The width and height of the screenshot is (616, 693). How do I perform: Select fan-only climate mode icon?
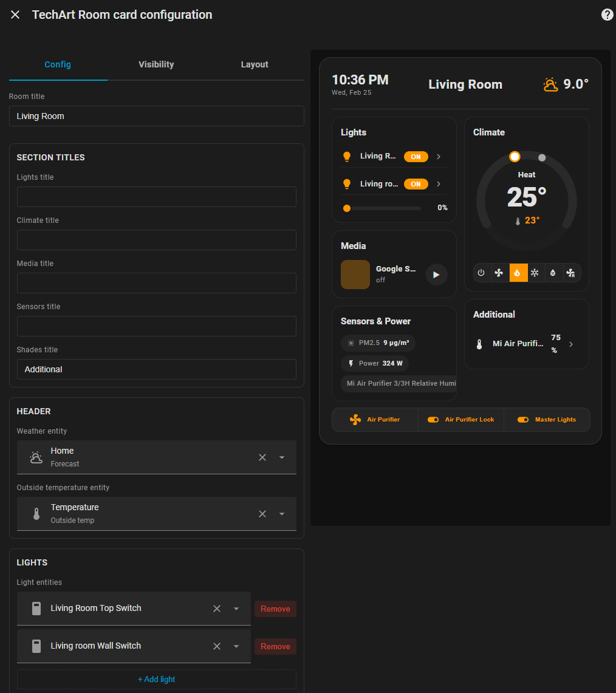coord(499,273)
